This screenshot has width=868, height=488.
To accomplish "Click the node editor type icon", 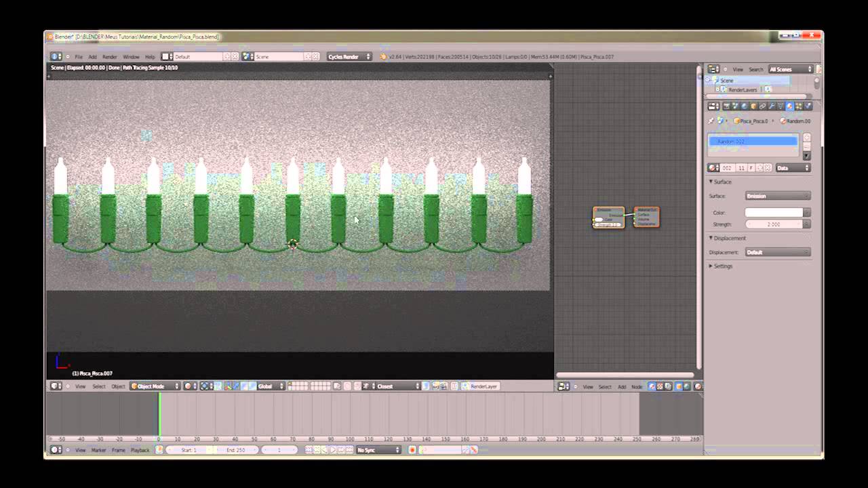I will click(562, 386).
